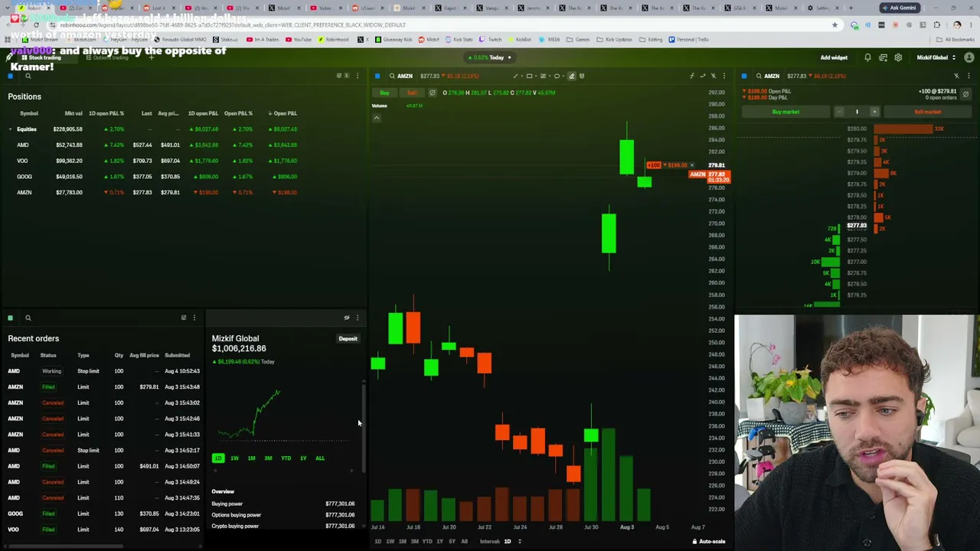
Task: Toggle Auto-scale on the chart
Action: (x=708, y=542)
